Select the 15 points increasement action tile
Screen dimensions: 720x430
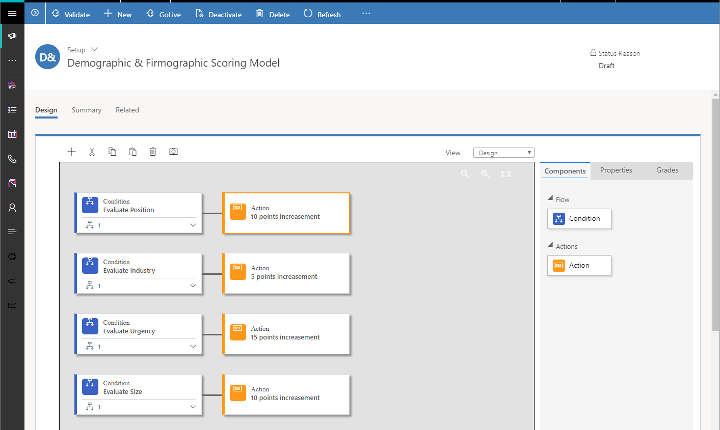(286, 332)
